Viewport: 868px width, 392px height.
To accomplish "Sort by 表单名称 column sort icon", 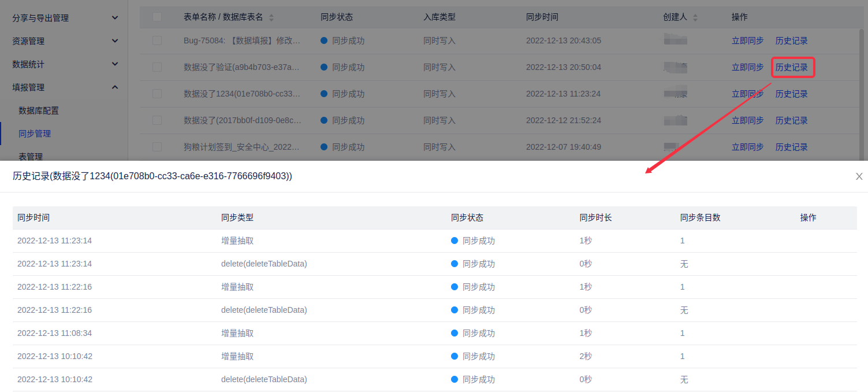I will coord(271,17).
